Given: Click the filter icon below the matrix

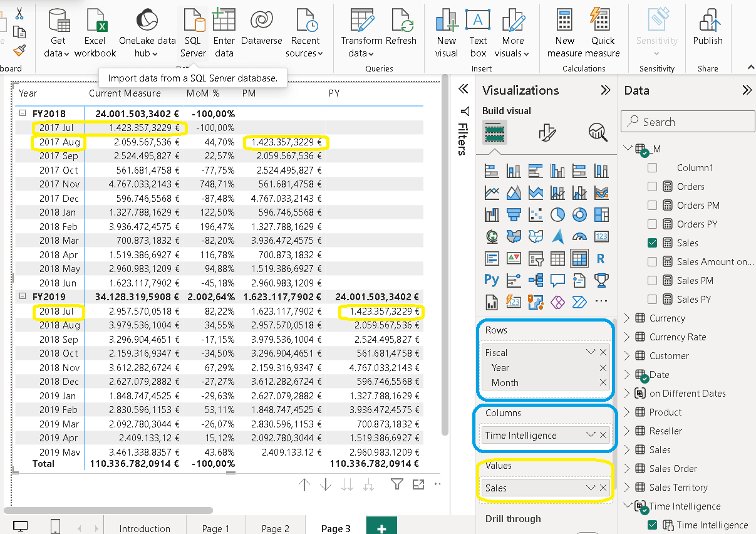Looking at the screenshot, I should pos(396,484).
